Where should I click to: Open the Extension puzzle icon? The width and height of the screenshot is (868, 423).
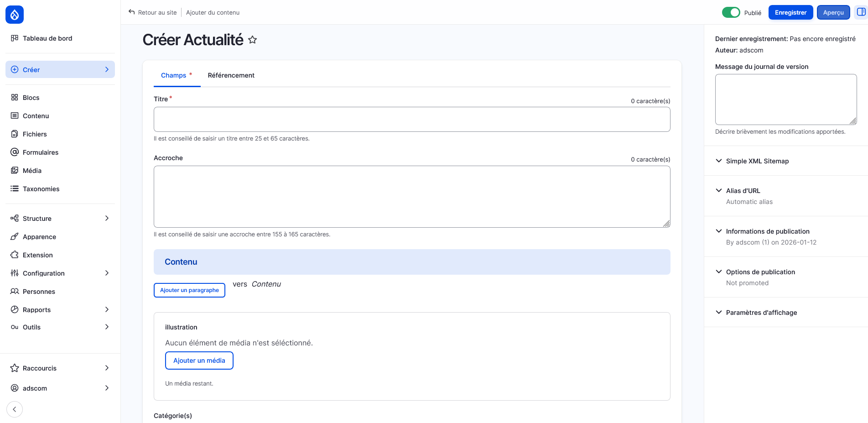tap(14, 255)
